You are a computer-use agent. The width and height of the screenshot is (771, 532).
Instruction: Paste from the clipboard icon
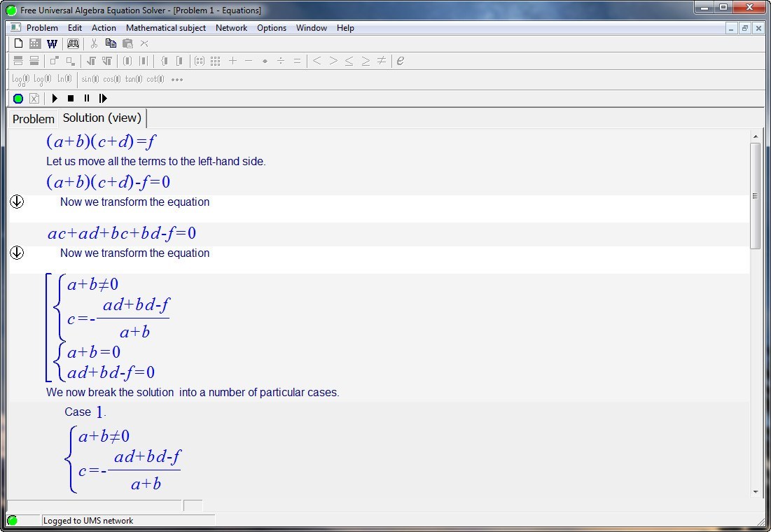[127, 44]
